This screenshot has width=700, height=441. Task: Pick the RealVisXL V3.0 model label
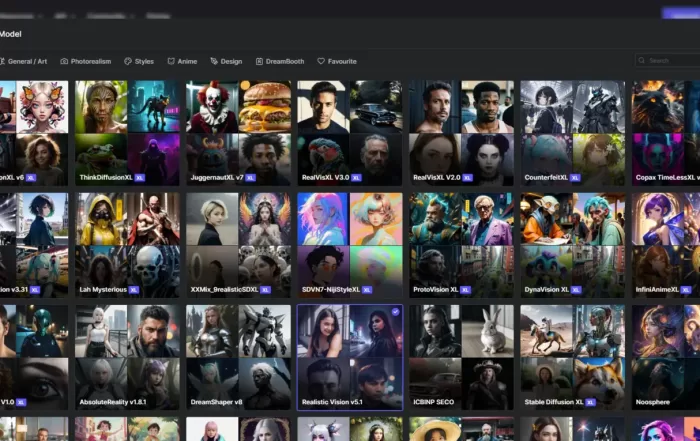[x=325, y=178]
